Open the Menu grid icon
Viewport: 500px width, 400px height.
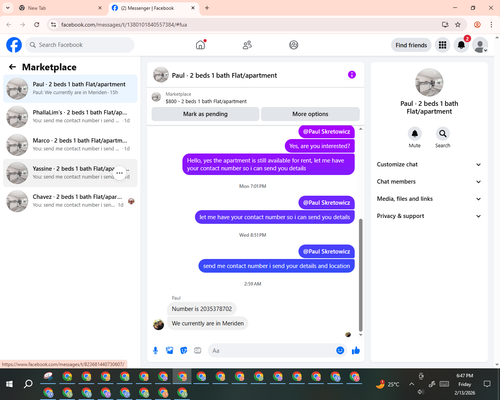click(442, 45)
